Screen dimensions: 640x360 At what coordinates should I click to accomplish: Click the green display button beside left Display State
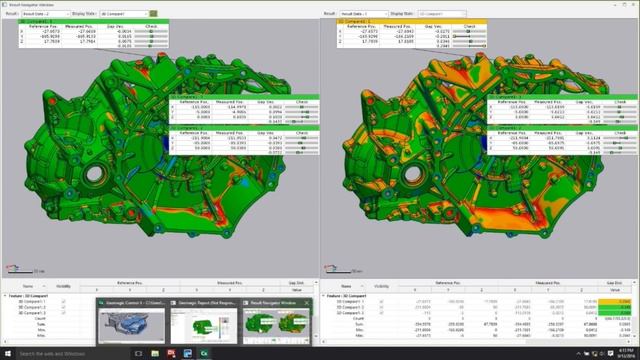point(153,13)
